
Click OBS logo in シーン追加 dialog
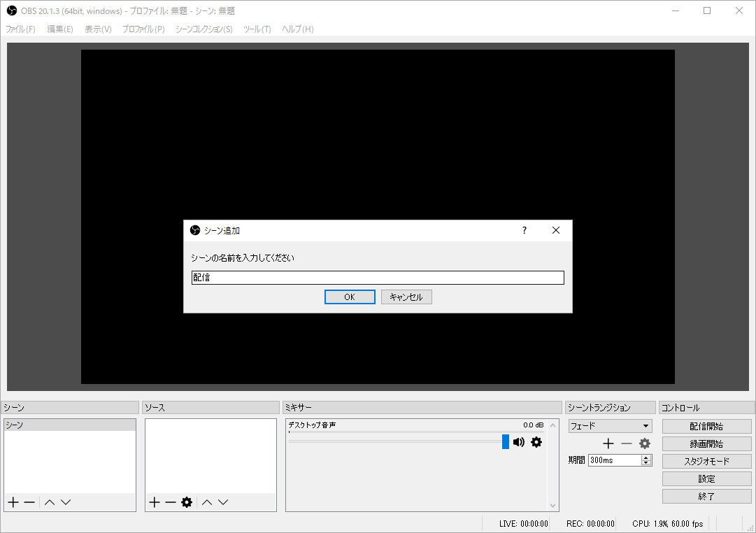195,230
